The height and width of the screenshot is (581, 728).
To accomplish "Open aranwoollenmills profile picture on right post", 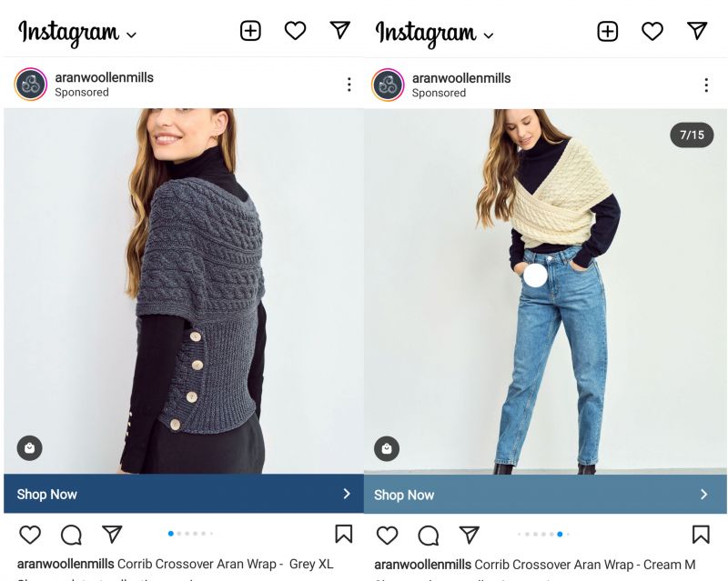I will tap(388, 85).
